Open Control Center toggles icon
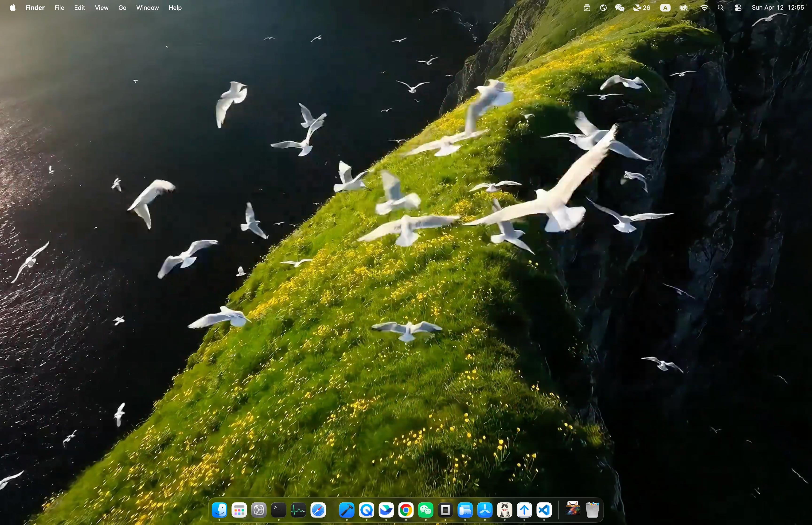 (x=738, y=8)
